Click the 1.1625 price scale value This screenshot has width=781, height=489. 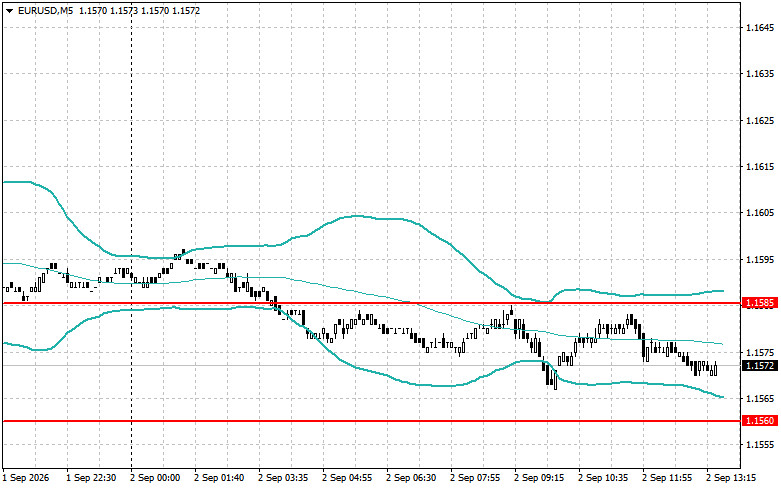[x=760, y=121]
